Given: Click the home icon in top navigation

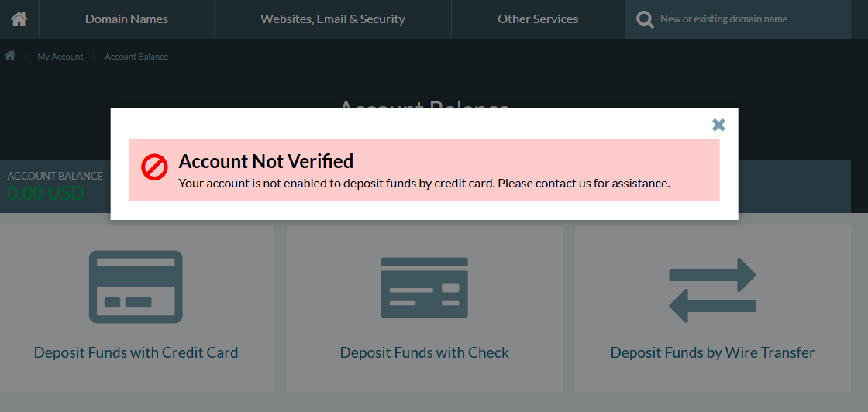Looking at the screenshot, I should click(19, 19).
